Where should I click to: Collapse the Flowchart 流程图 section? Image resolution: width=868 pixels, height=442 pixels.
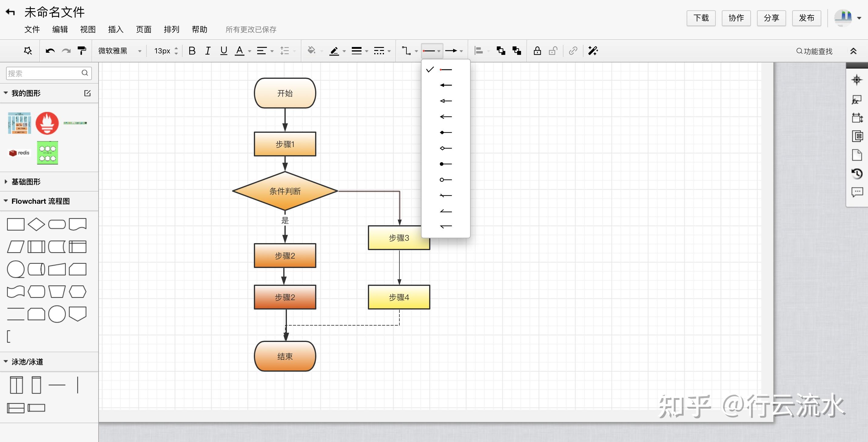tap(40, 201)
